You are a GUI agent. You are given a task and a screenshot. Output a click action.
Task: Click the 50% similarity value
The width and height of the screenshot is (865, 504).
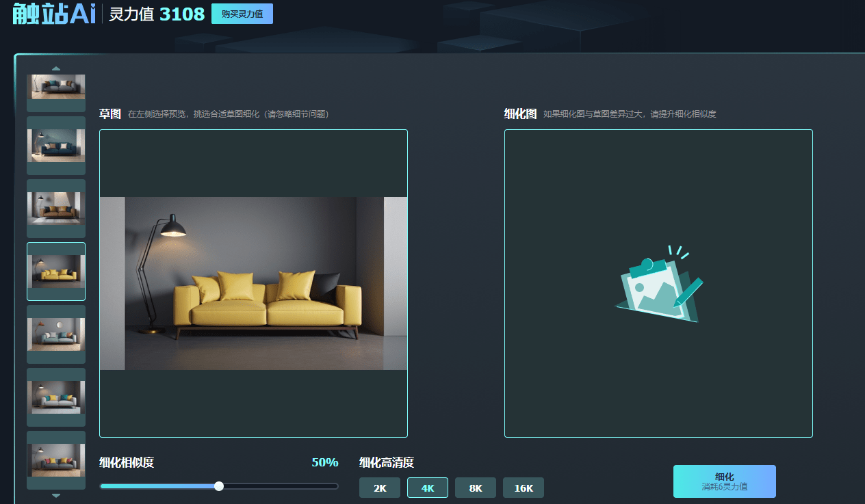(x=325, y=463)
